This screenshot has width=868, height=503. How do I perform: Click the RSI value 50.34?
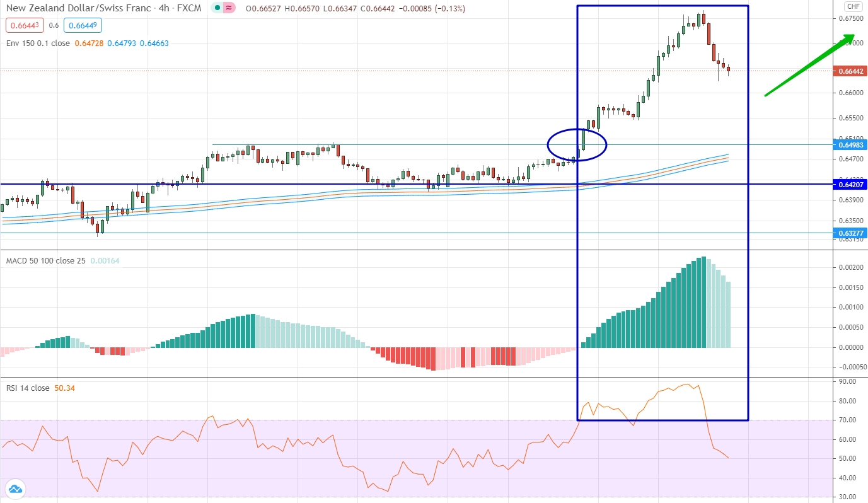[x=65, y=388]
